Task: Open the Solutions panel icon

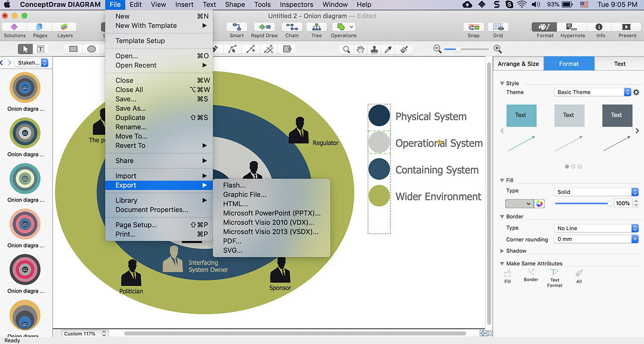Action: [15, 28]
